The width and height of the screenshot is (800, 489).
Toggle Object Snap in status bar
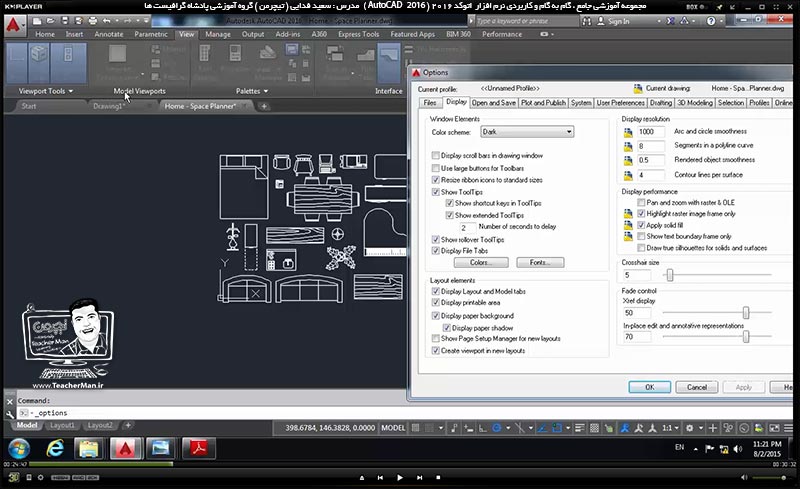tap(557, 428)
